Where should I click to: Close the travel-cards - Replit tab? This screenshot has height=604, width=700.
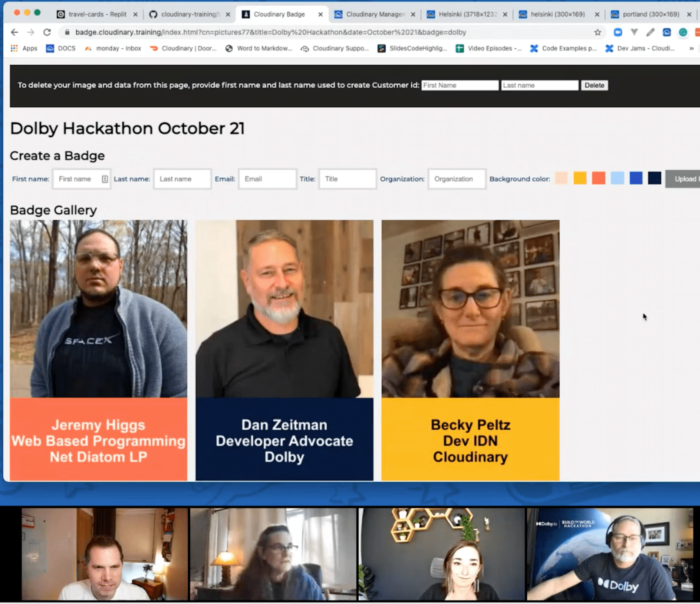click(x=135, y=14)
